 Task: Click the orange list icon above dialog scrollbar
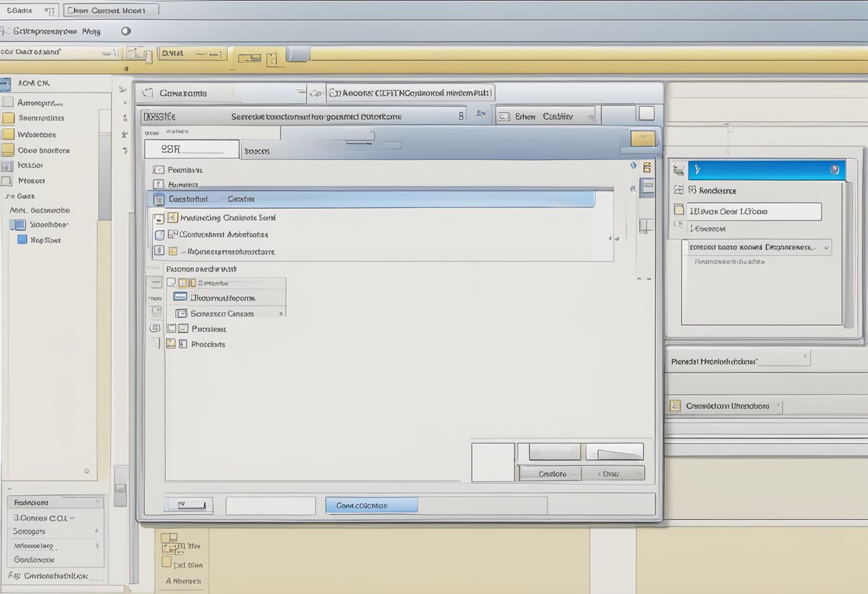647,168
